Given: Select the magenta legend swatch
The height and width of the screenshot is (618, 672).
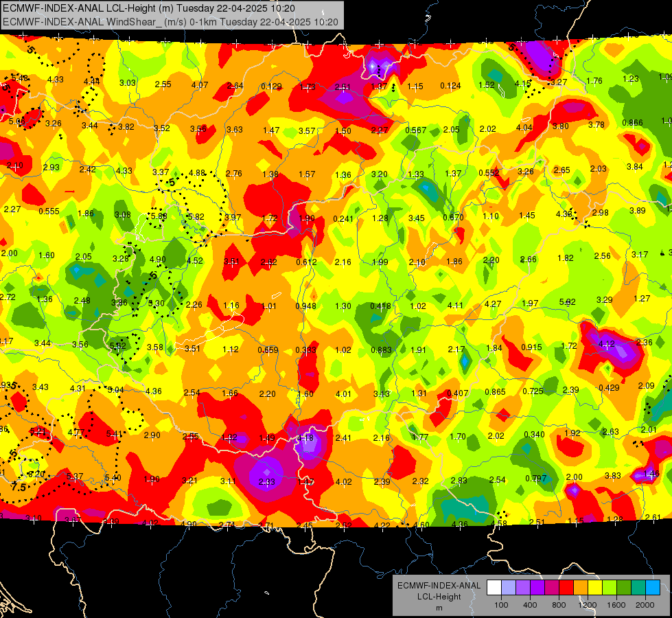Looking at the screenshot, I should 552,588.
